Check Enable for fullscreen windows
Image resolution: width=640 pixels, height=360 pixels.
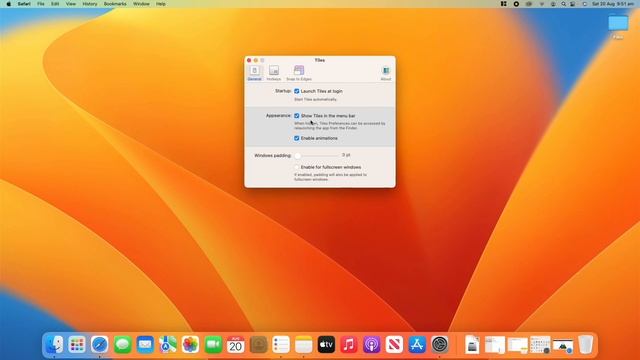click(297, 167)
